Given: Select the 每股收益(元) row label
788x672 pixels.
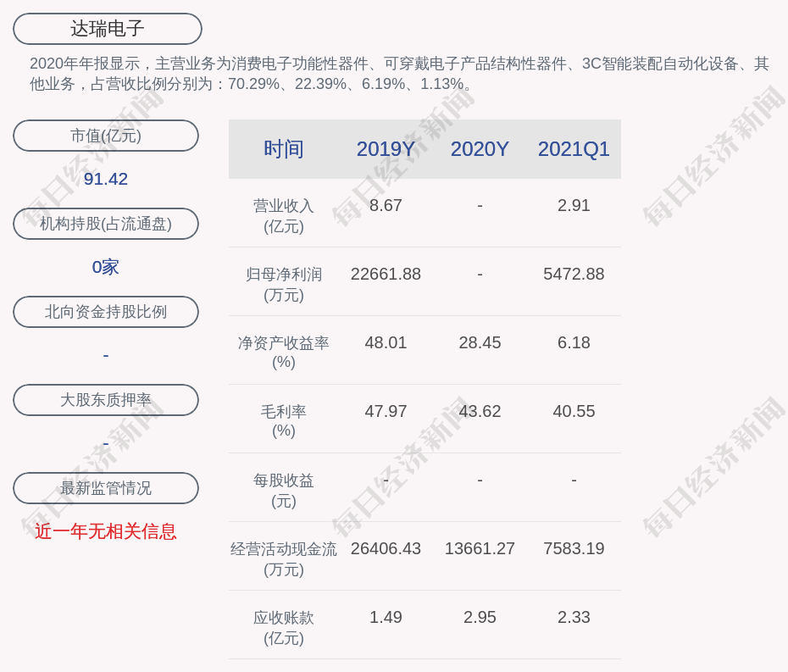Looking at the screenshot, I should pyautogui.click(x=284, y=491).
